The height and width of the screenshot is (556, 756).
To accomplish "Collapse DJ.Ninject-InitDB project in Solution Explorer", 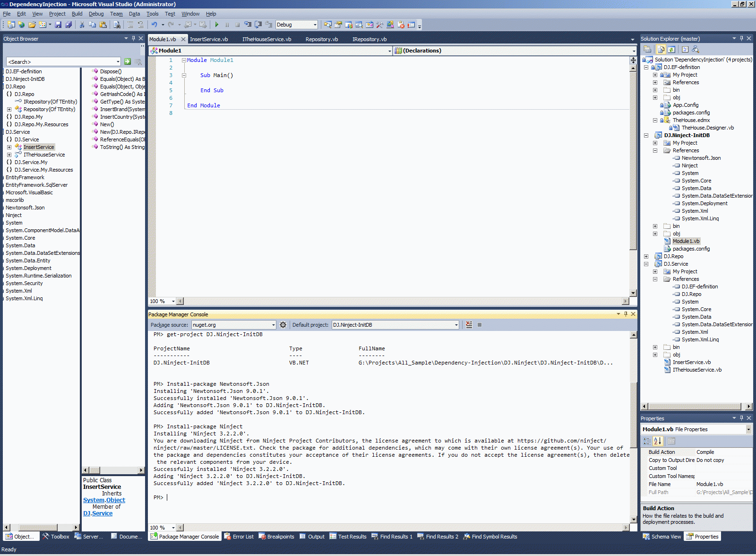I will coord(646,135).
